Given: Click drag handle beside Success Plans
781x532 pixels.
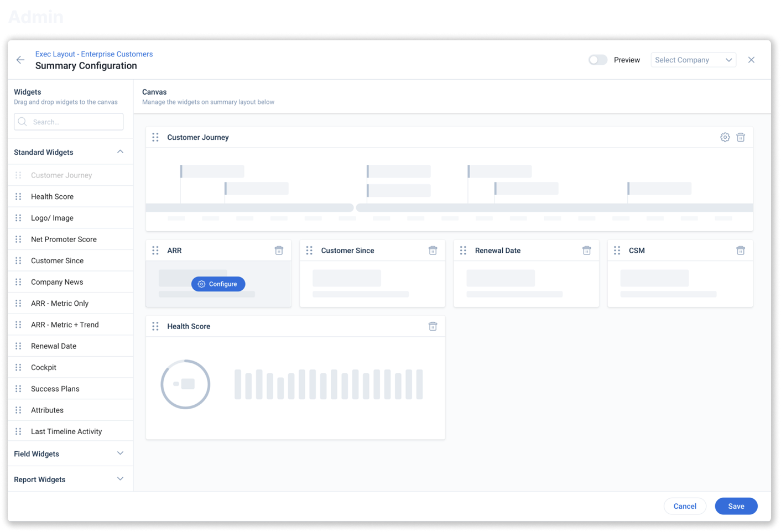Looking at the screenshot, I should 18,389.
